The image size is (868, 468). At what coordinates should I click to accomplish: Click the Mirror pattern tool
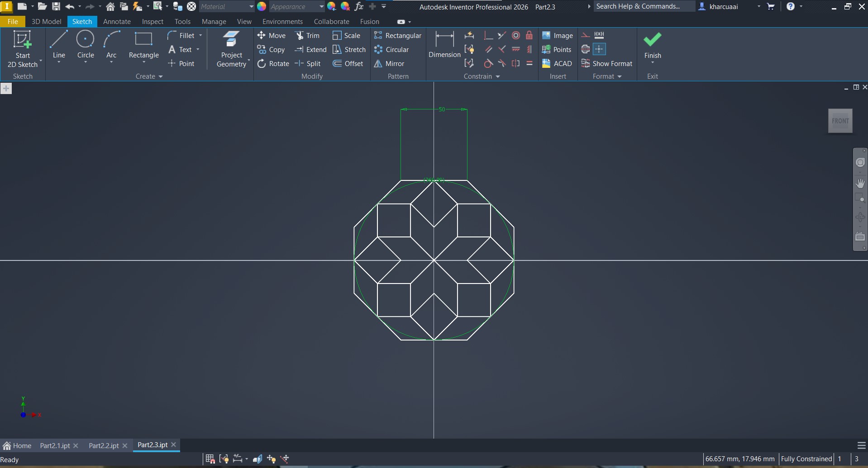point(389,64)
